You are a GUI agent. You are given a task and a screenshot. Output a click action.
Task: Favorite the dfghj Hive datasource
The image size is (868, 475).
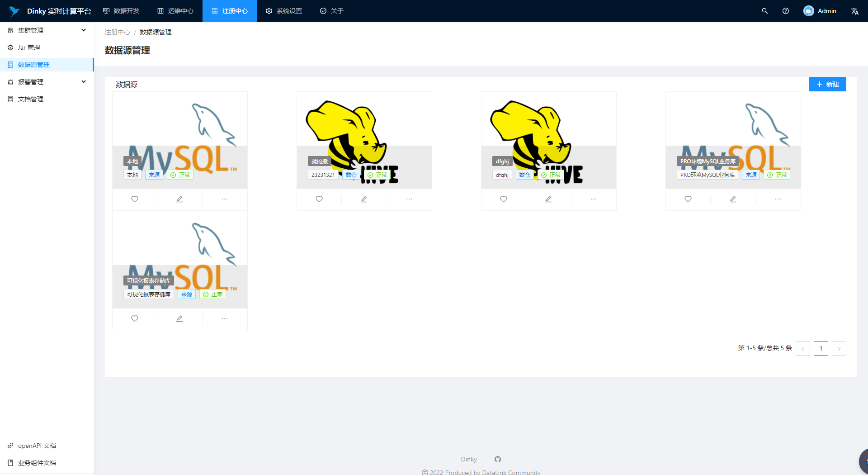point(504,199)
